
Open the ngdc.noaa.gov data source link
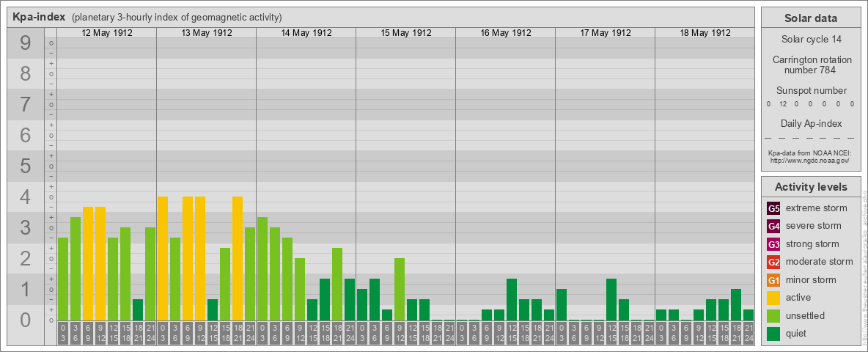pos(810,160)
